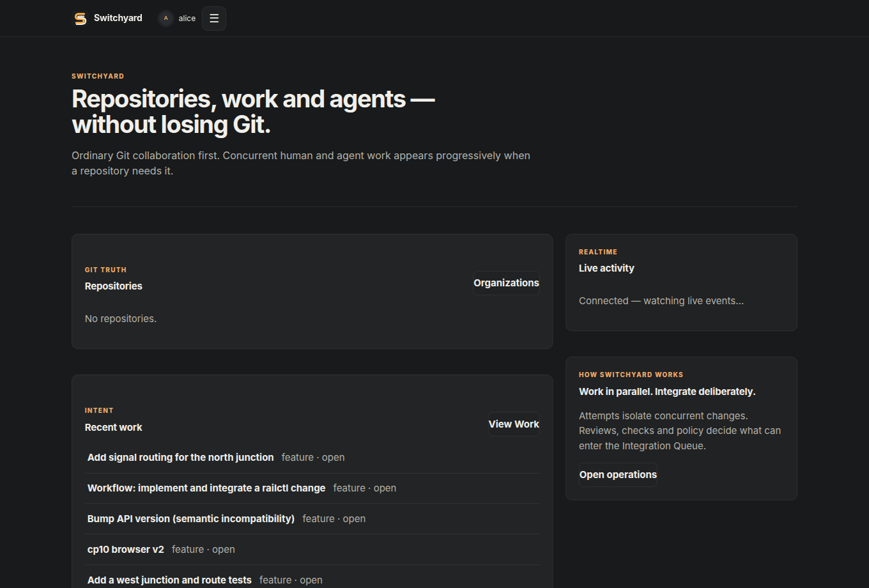Viewport: 869px width, 588px height.
Task: Click the 'Live activity' heading
Action: click(606, 268)
